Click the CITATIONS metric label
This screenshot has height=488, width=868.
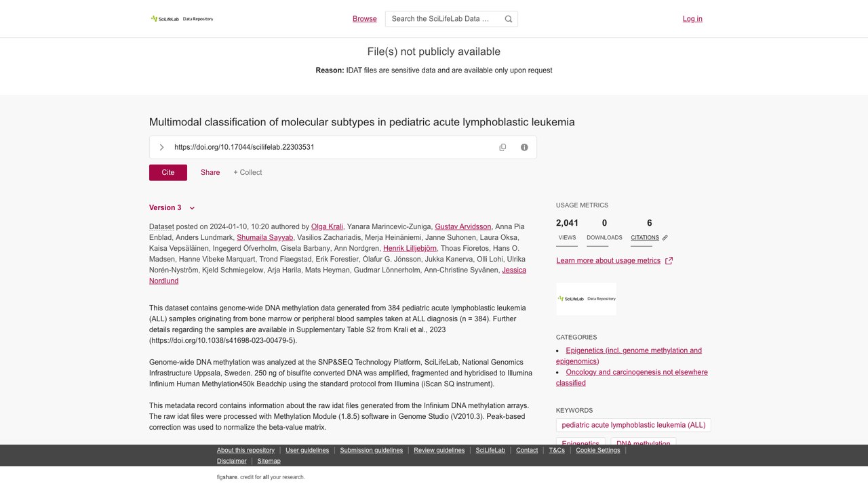coord(645,238)
